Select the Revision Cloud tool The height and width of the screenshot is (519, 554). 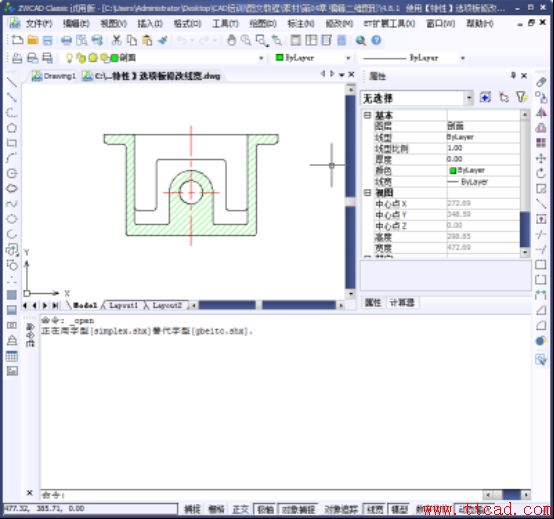pos(12,188)
